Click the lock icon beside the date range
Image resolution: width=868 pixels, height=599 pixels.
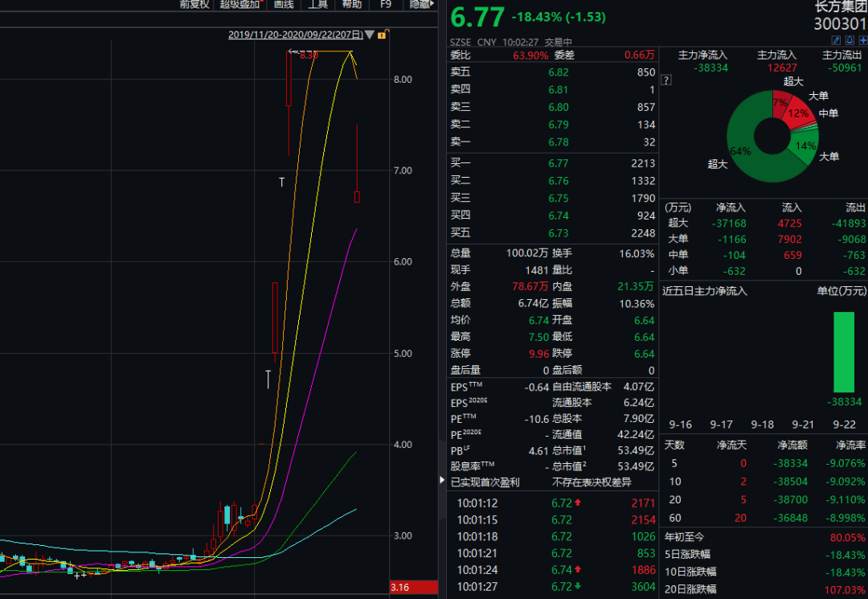382,35
